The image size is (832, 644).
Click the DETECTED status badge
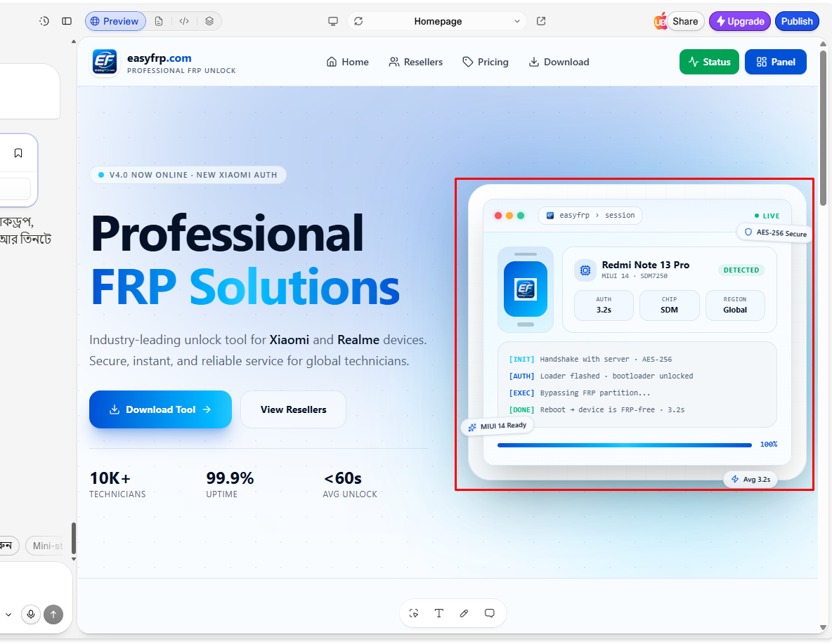click(x=741, y=270)
